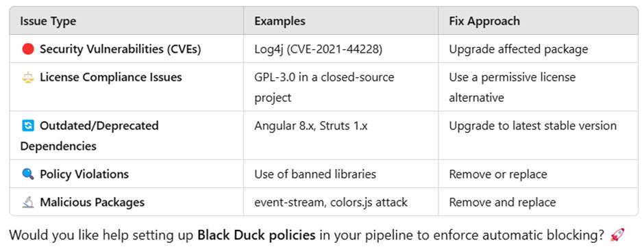644x251 pixels.
Task: Click the magnifying glass Policy Violations icon
Action: 27,174
